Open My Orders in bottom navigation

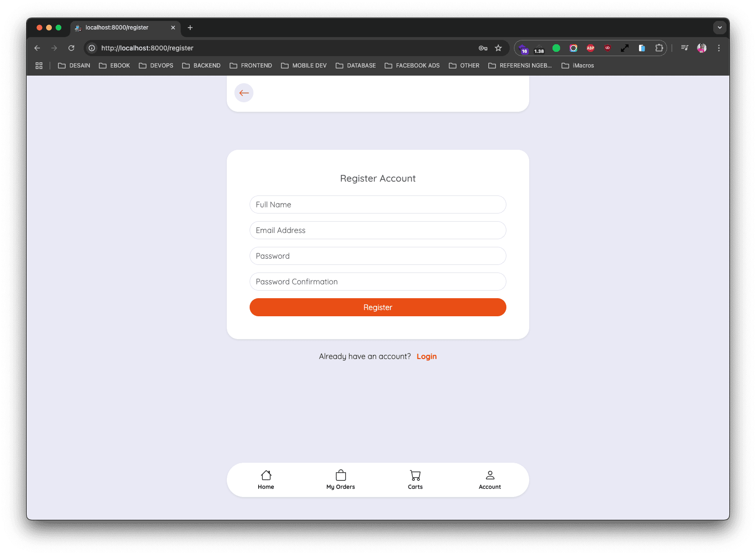click(x=340, y=479)
